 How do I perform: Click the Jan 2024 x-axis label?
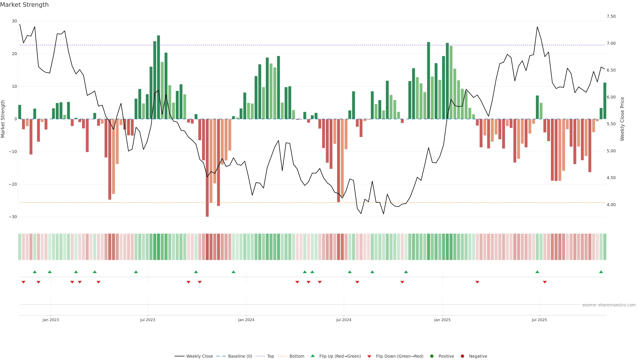[246, 320]
